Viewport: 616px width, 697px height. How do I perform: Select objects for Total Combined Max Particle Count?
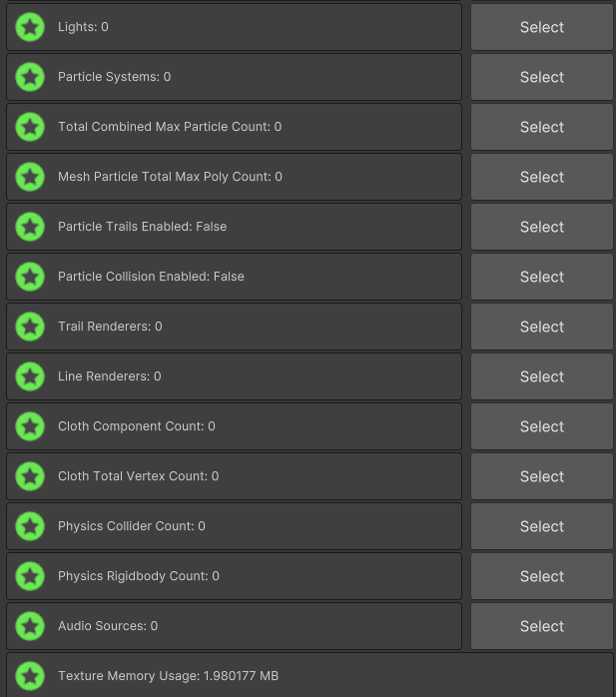(542, 127)
